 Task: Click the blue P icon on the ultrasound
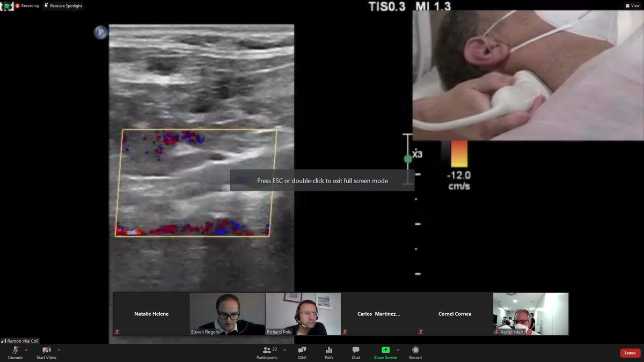tap(100, 32)
